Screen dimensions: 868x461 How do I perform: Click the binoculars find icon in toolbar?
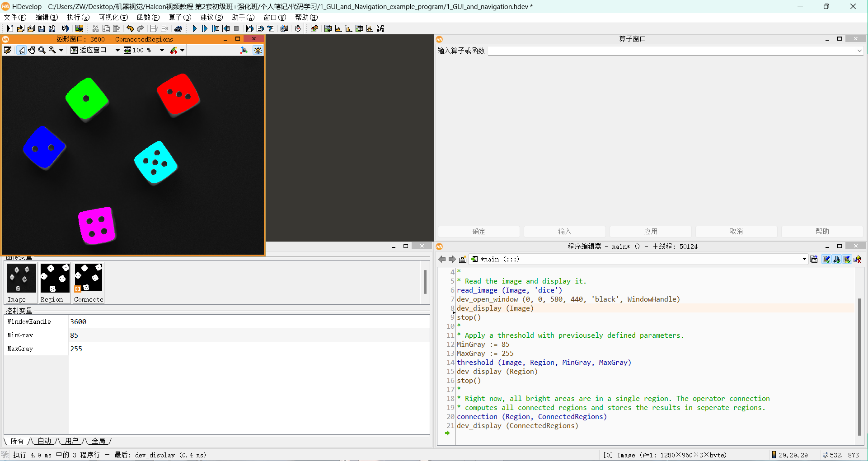tap(178, 28)
